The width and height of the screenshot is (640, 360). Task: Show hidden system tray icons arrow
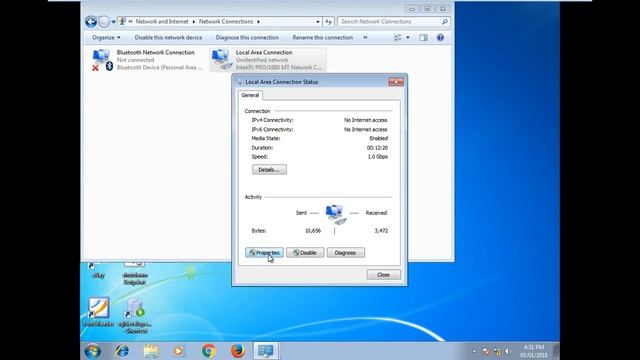tap(474, 351)
